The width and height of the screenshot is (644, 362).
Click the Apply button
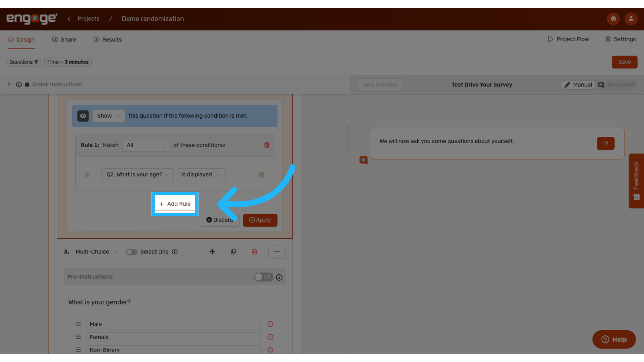[x=260, y=220]
